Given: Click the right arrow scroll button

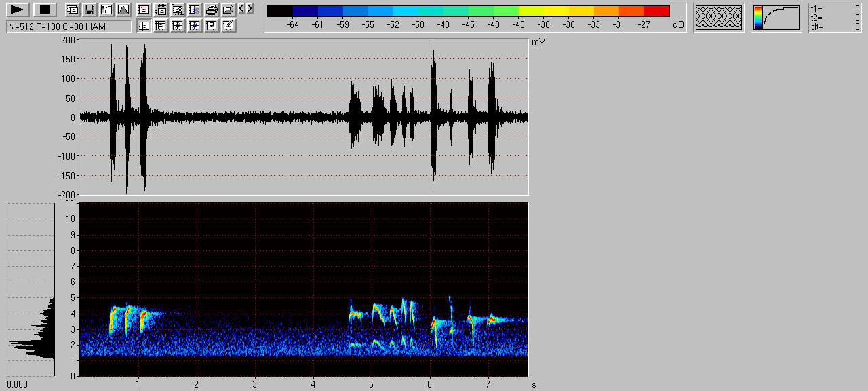Looking at the screenshot, I should (250, 8).
